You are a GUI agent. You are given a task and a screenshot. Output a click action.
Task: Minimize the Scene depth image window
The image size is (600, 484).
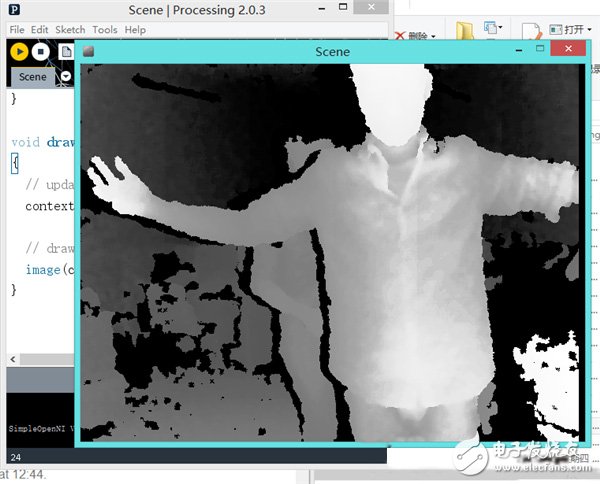click(x=520, y=51)
